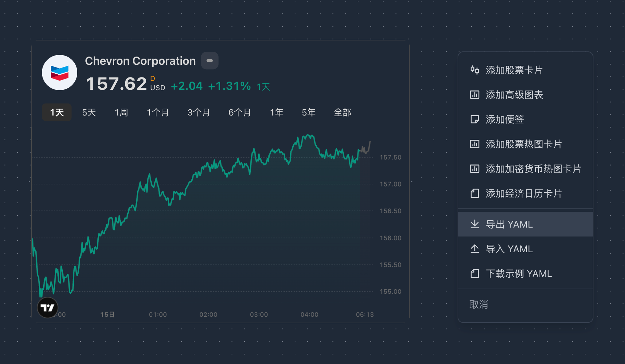The height and width of the screenshot is (364, 625).
Task: Click the upload arrow icon for 导入 YAML
Action: pos(474,249)
